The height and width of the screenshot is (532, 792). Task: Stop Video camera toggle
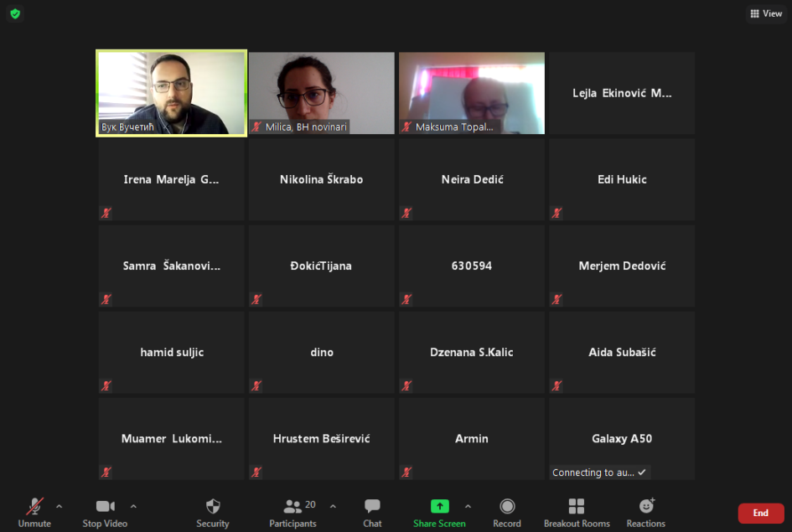(x=105, y=513)
